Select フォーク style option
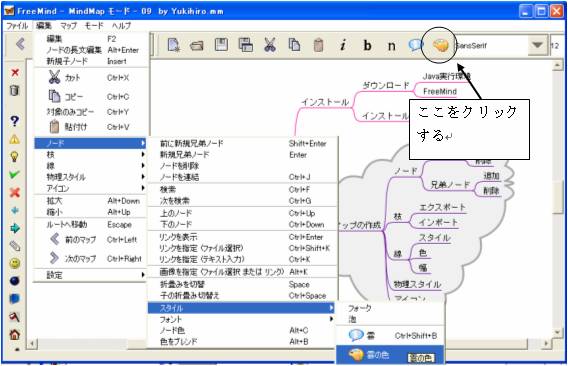Image resolution: width=568 pixels, height=366 pixels. (x=390, y=308)
